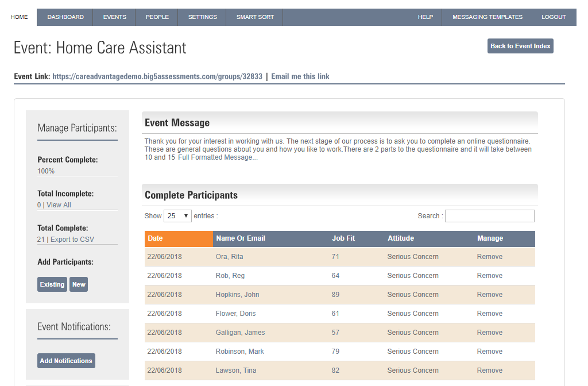Open the careadvantagedemo event link URL
This screenshot has height=386, width=588.
(x=157, y=76)
